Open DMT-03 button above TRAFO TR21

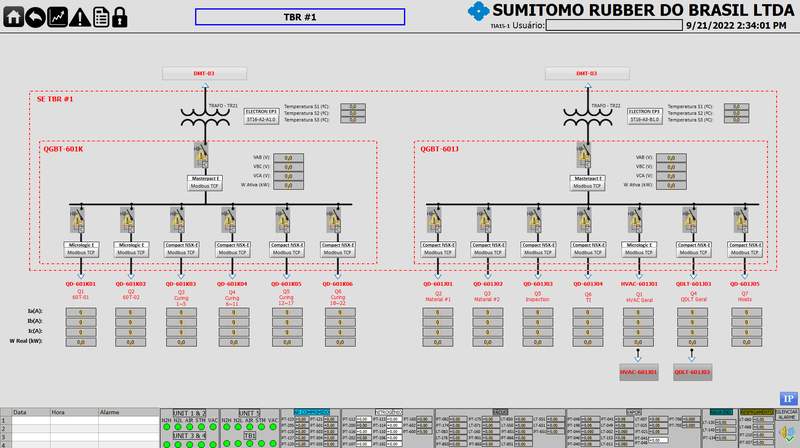pyautogui.click(x=204, y=73)
